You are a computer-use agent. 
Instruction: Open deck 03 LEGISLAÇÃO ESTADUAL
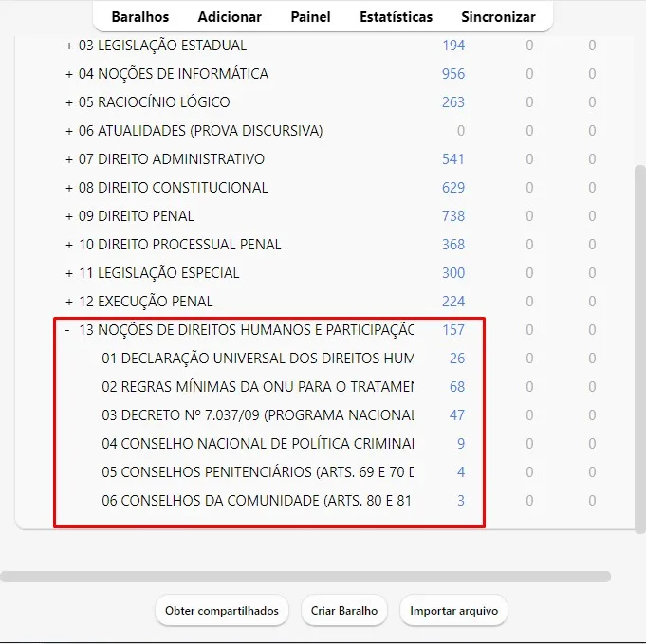tap(162, 46)
